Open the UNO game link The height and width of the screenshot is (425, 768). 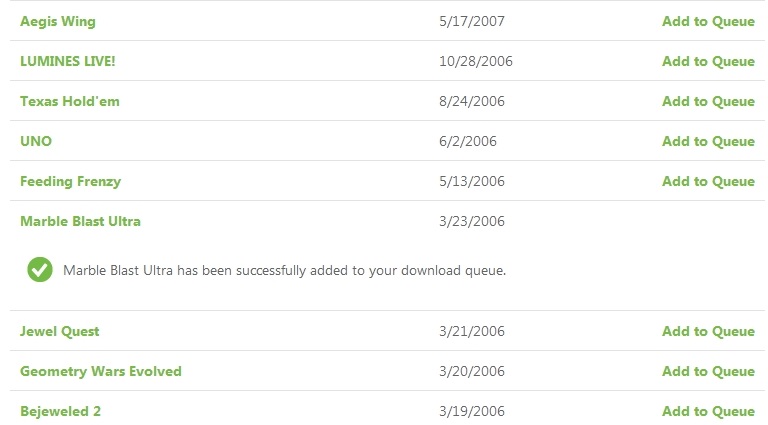[x=36, y=142]
